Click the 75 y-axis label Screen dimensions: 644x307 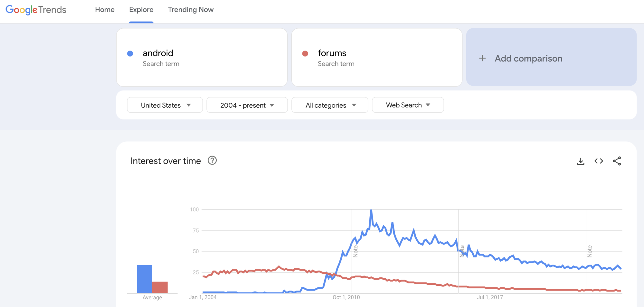(x=196, y=230)
